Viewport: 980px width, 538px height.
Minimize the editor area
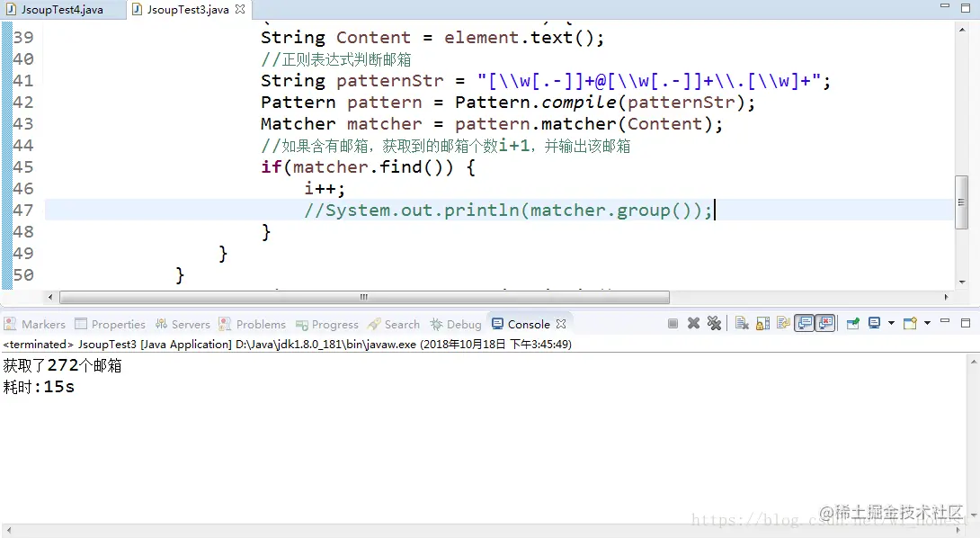click(945, 6)
